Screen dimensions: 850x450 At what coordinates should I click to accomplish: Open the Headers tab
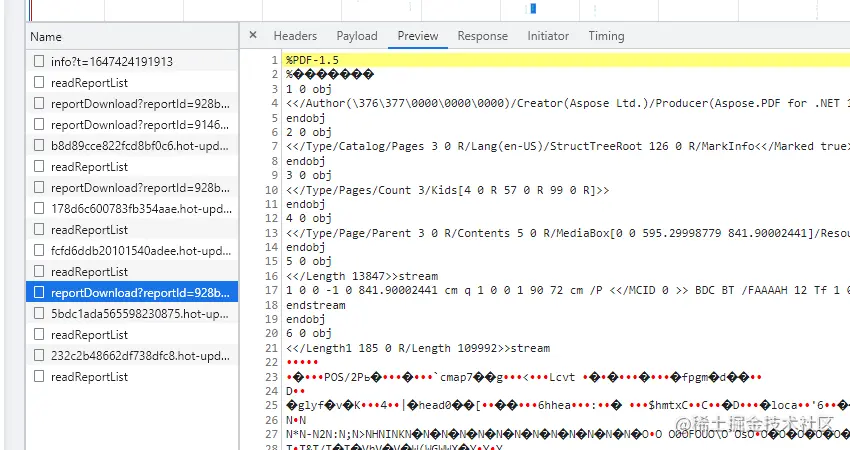(295, 36)
